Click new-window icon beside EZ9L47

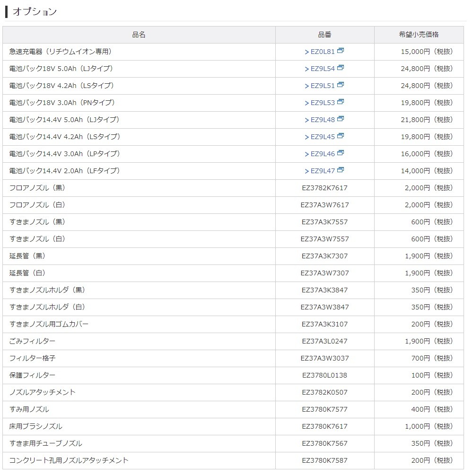click(x=341, y=169)
